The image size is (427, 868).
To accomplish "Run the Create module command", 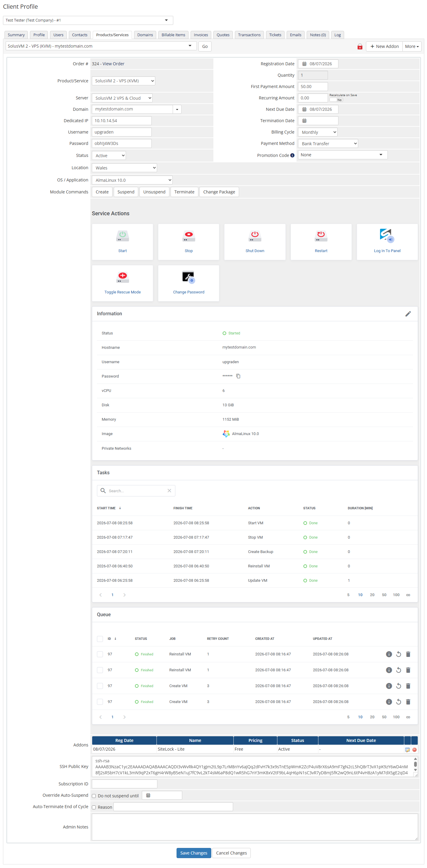I will click(102, 192).
